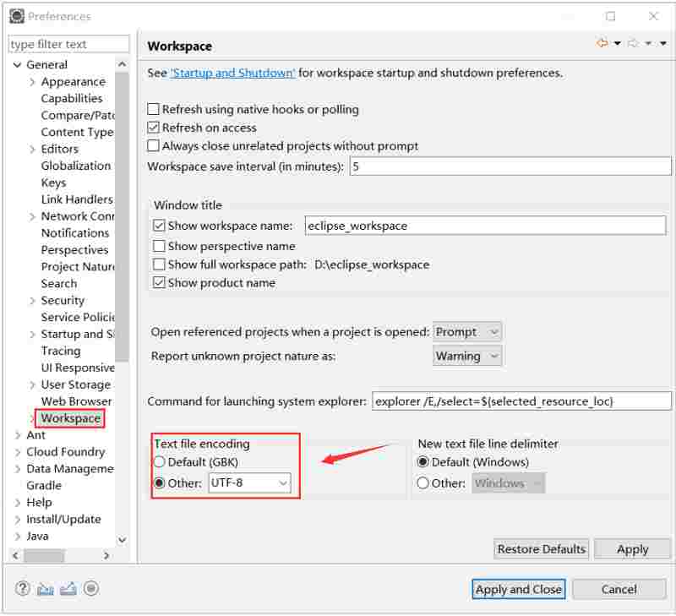The image size is (676, 616).
Task: Select Gradle in the preference tree
Action: tap(44, 485)
